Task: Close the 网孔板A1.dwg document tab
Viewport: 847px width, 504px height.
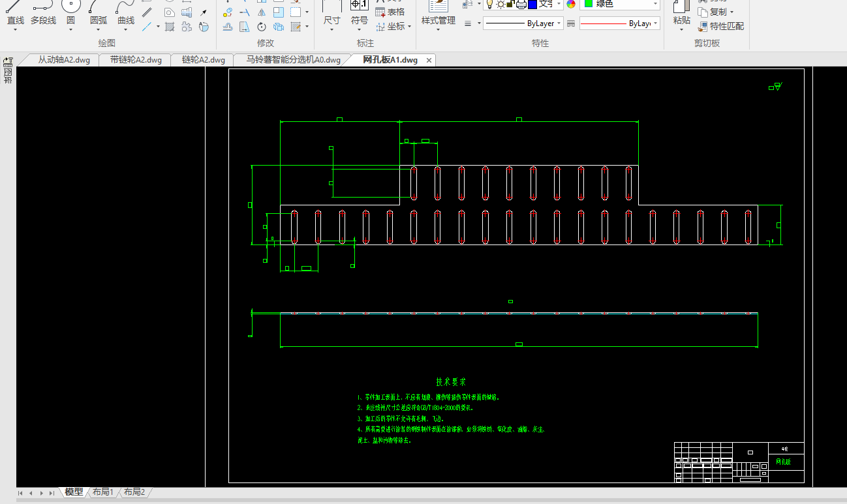Action: pos(429,61)
